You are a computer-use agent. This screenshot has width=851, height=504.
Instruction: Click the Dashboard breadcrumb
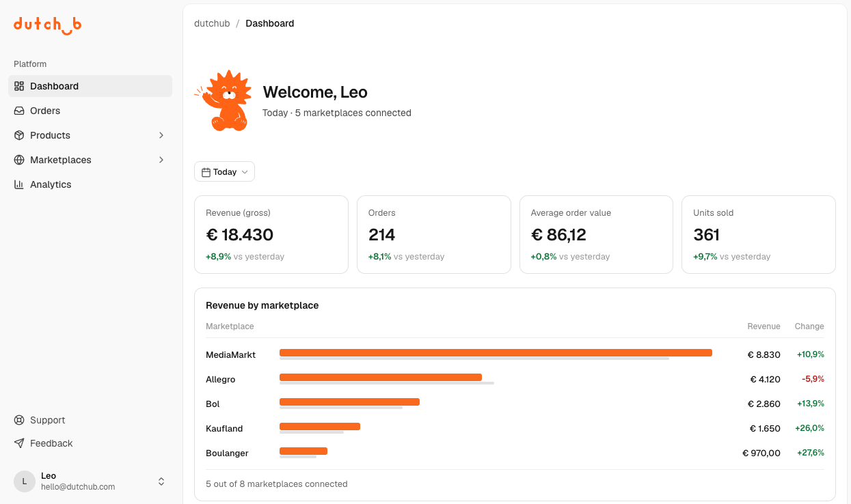pos(270,23)
